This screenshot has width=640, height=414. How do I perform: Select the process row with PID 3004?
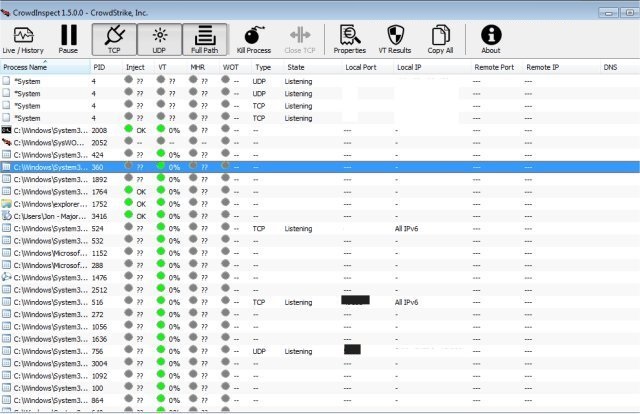tap(320, 363)
